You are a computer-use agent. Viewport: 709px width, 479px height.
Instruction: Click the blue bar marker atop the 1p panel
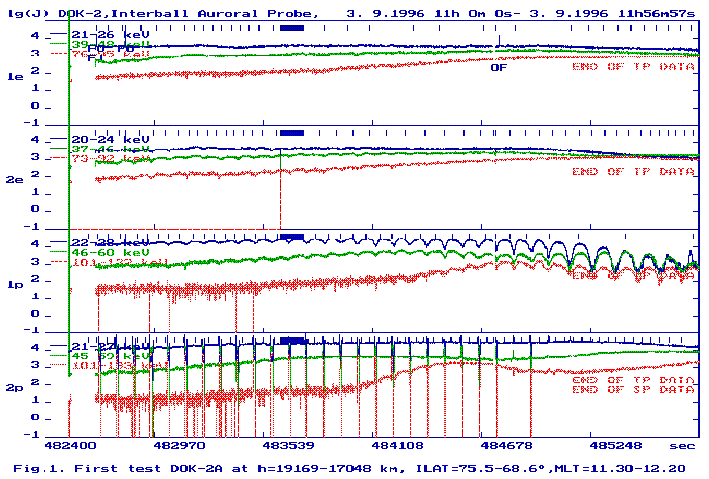291,236
